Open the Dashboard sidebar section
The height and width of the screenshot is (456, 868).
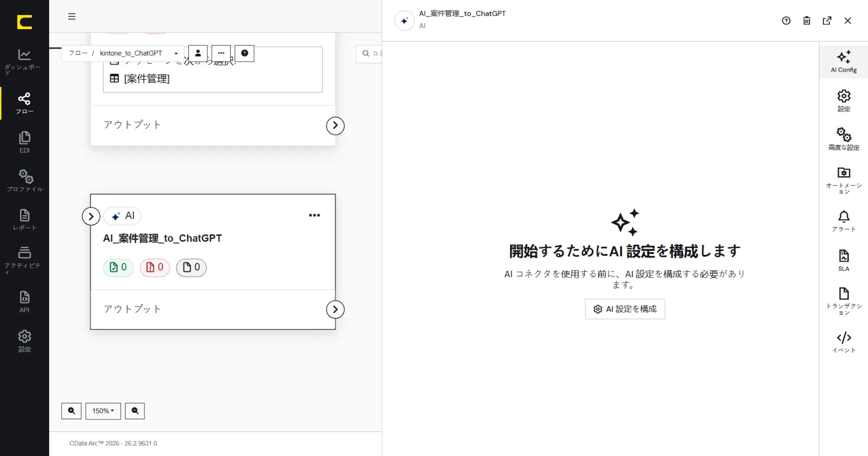pos(24,62)
